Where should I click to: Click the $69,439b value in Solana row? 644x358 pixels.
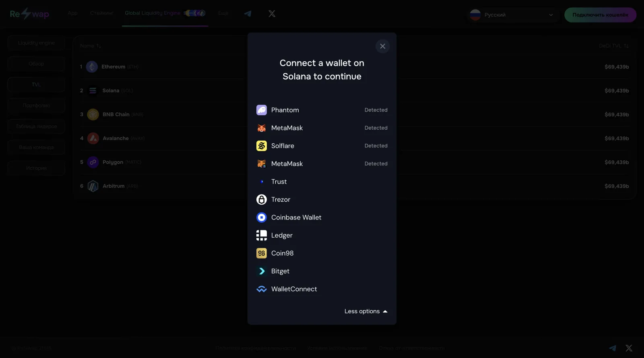point(617,91)
